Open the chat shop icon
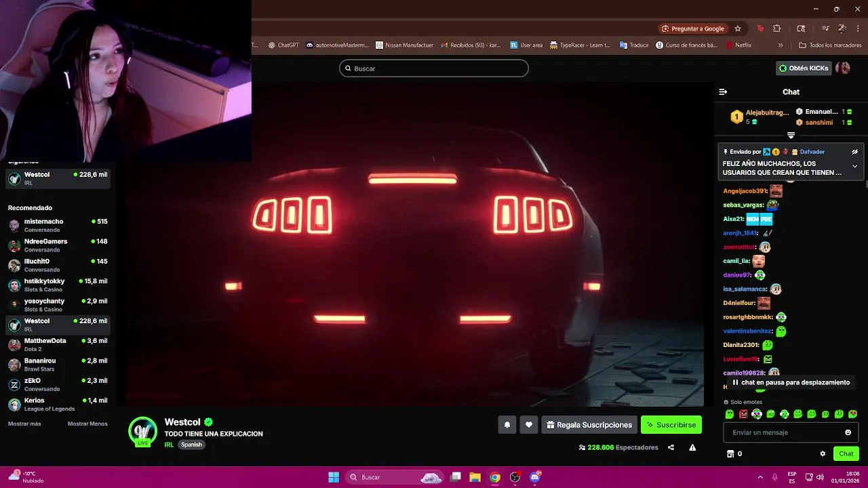Image resolution: width=868 pixels, height=488 pixels. (730, 454)
